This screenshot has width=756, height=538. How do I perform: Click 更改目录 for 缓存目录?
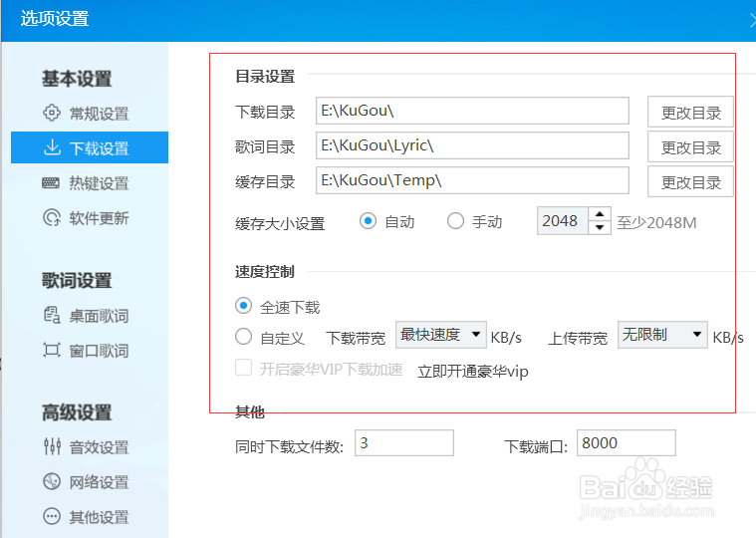click(x=690, y=181)
